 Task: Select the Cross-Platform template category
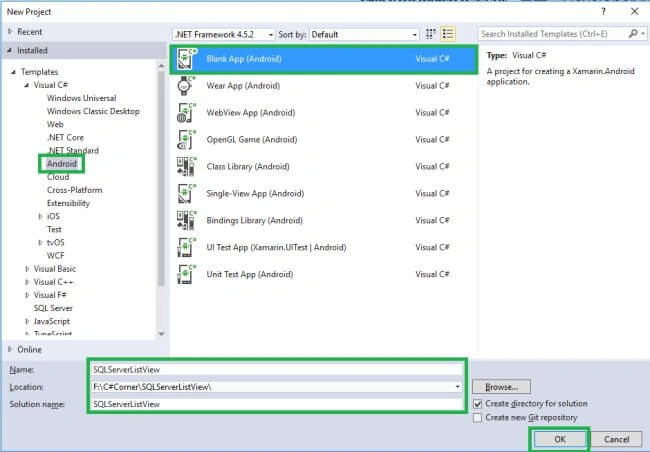click(x=75, y=190)
